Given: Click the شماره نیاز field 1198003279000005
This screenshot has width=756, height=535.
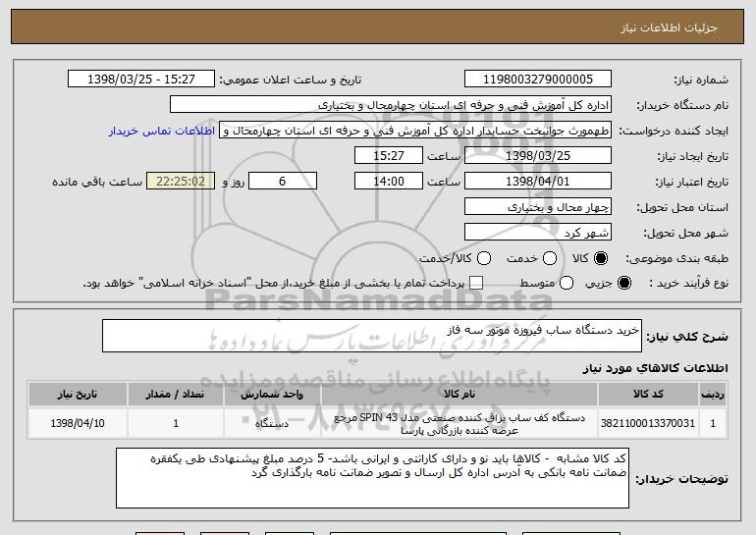Looking at the screenshot, I should click(x=538, y=80).
